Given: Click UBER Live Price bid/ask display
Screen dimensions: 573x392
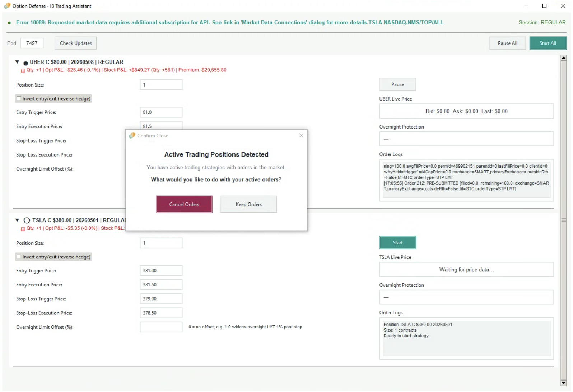Looking at the screenshot, I should click(x=466, y=111).
